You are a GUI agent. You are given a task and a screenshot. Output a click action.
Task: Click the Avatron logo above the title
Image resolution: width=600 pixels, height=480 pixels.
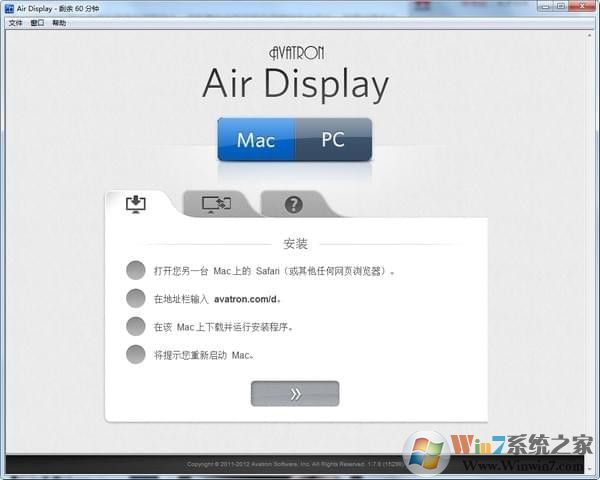click(x=296, y=53)
